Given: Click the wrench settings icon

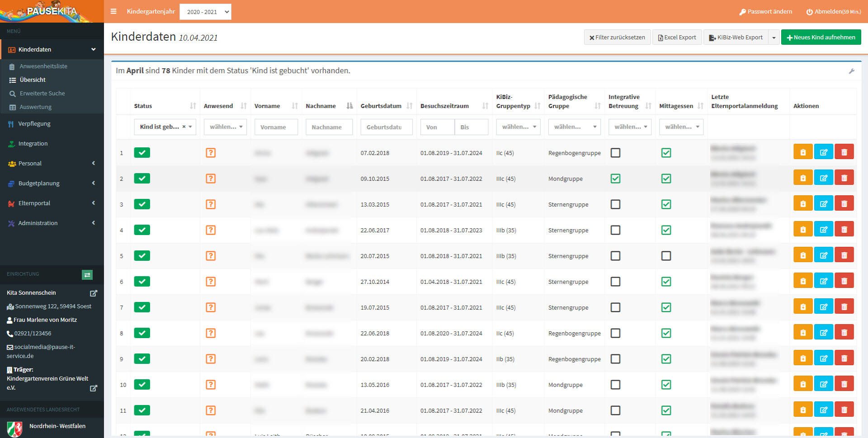Looking at the screenshot, I should click(x=851, y=71).
